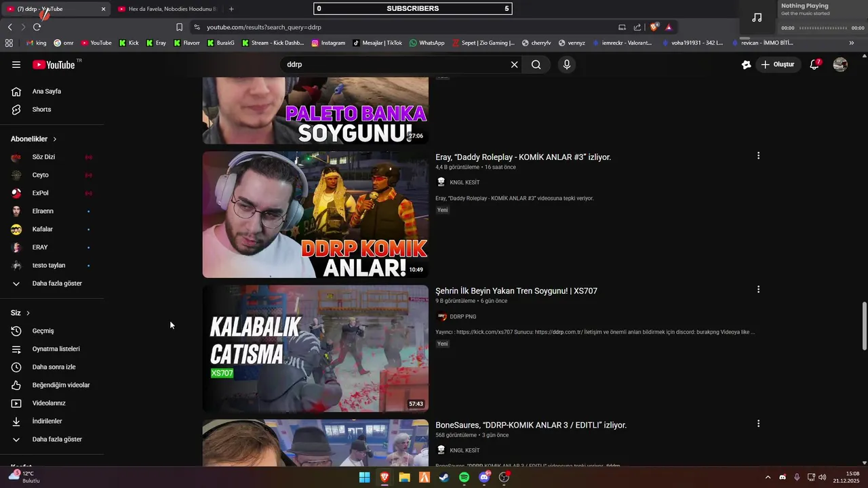The width and height of the screenshot is (868, 488).
Task: Open the Oluştur create button
Action: [x=778, y=64]
